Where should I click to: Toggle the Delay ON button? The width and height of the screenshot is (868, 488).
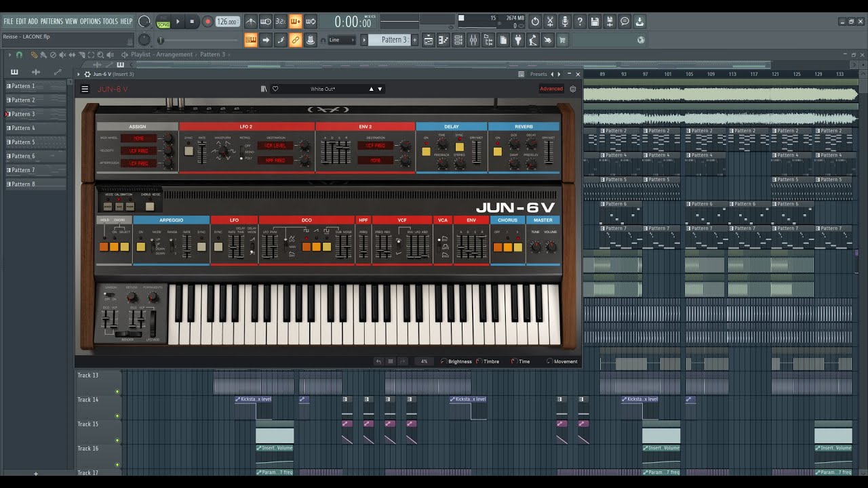click(x=426, y=152)
